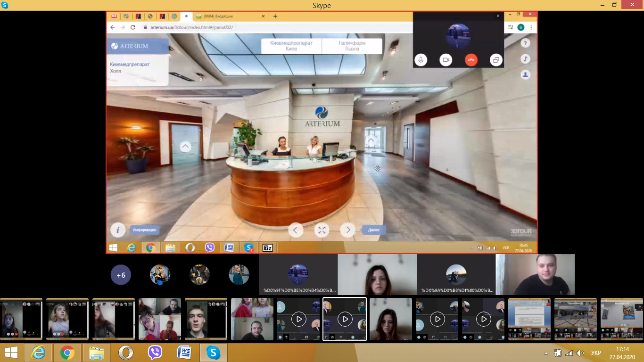Click Viber icon in the shared screen taskbar
The image size is (644, 362).
(210, 247)
